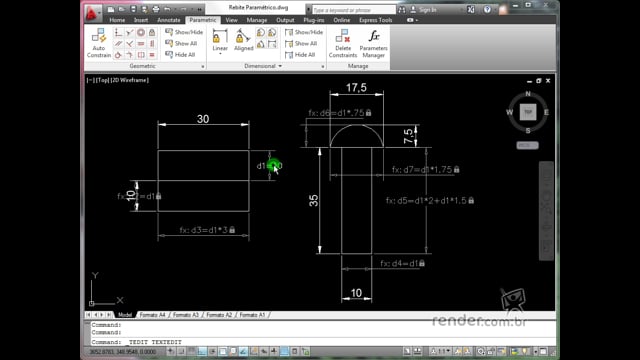Open the Manage ribbon tab
Screen dimensions: 640x360
257,20
